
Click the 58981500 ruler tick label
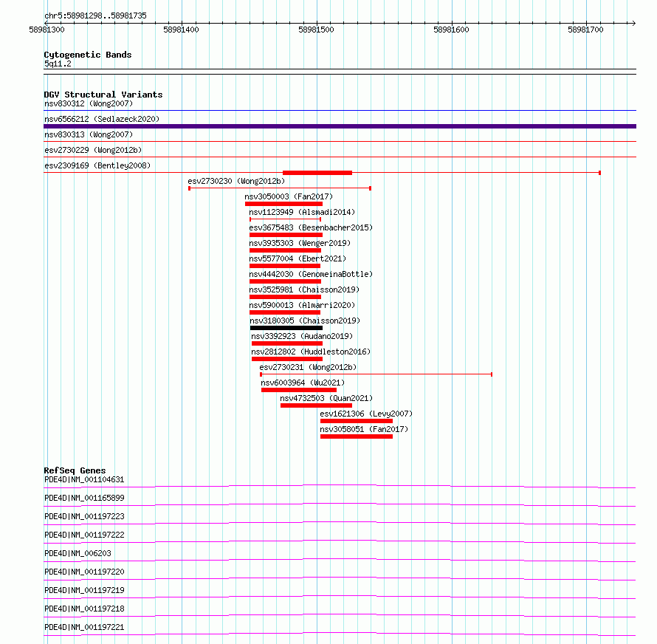point(316,30)
